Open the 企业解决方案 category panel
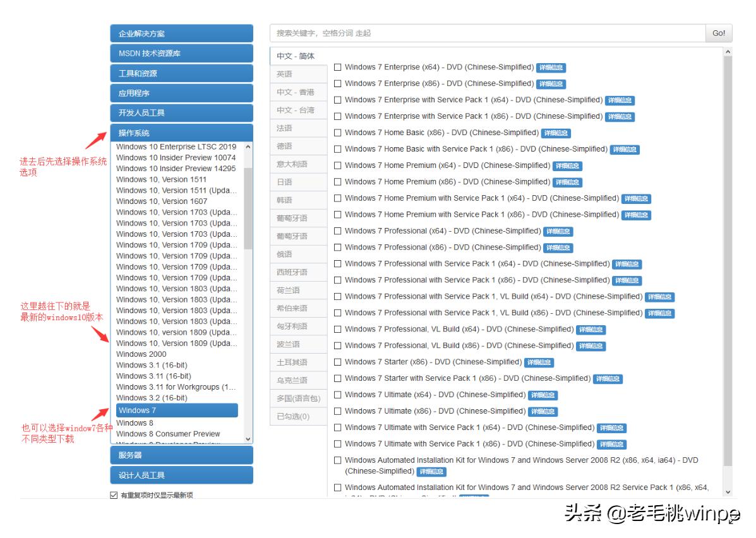The height and width of the screenshot is (538, 756). (x=181, y=33)
